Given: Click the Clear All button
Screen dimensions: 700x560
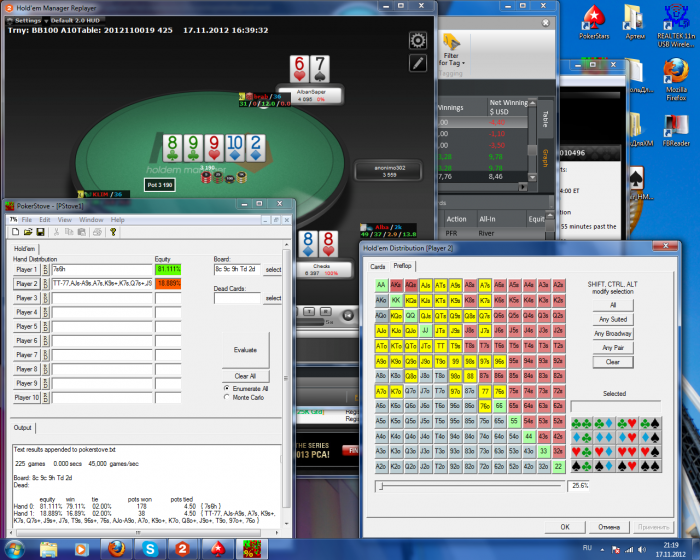Looking at the screenshot, I should pyautogui.click(x=246, y=376).
